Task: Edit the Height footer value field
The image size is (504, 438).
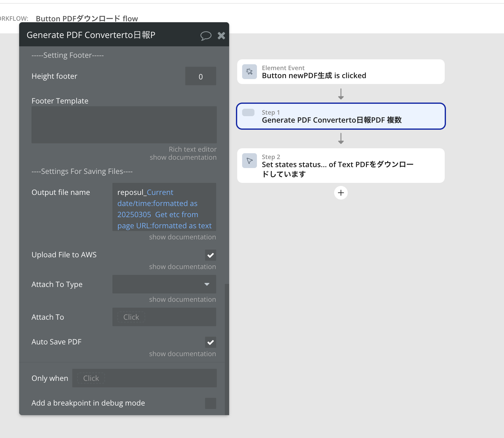Action: (x=200, y=76)
